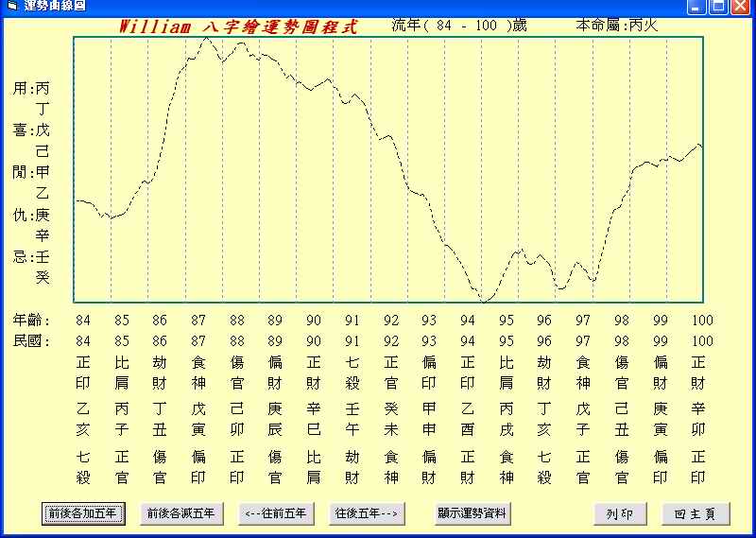The width and height of the screenshot is (756, 538).
Task: Select the 本命屬:丙火 label
Action: 616,26
